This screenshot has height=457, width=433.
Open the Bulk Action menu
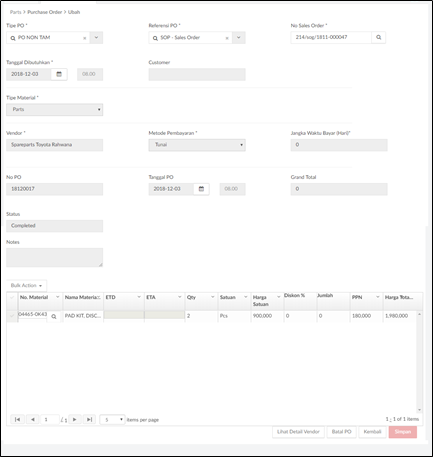(26, 286)
